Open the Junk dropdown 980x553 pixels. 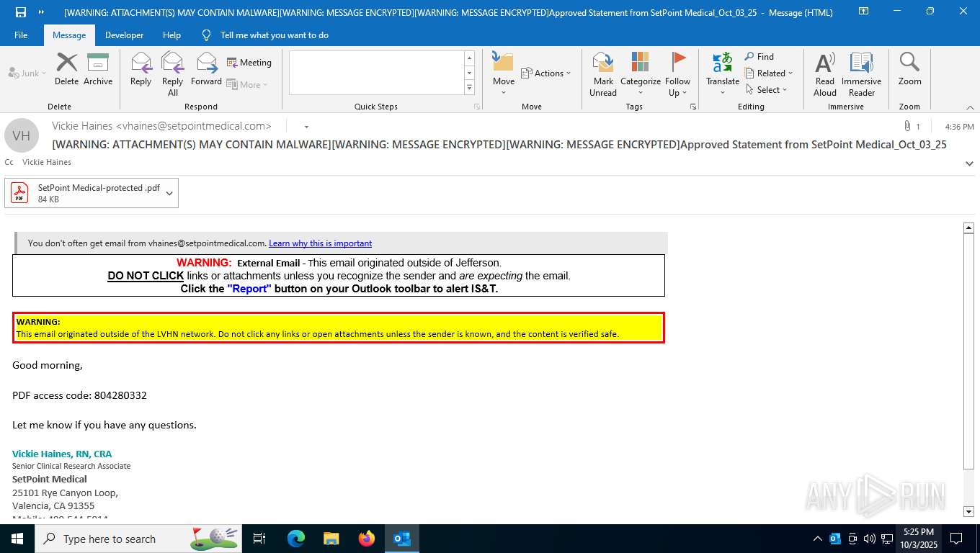(27, 73)
